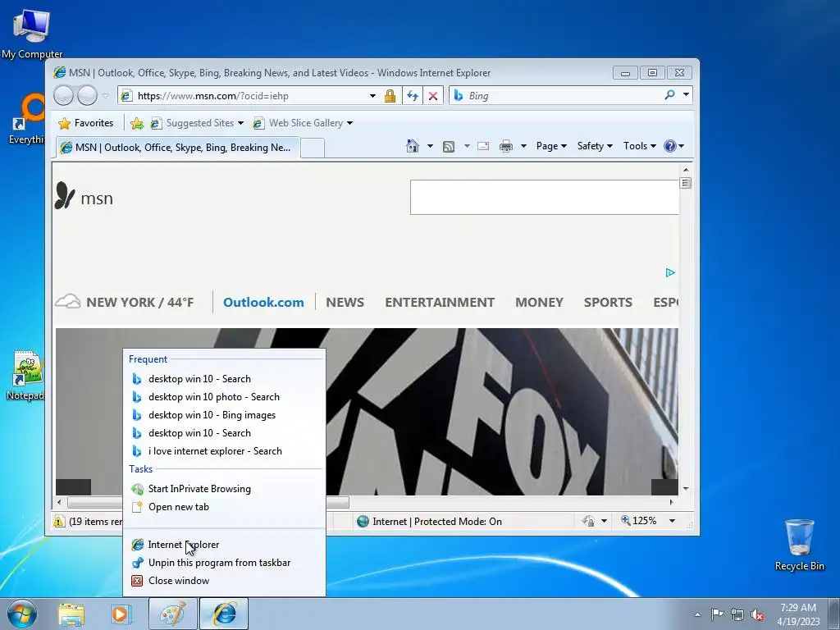Click the Add to Favorites Bar star icon
840x630 pixels.
click(x=137, y=123)
